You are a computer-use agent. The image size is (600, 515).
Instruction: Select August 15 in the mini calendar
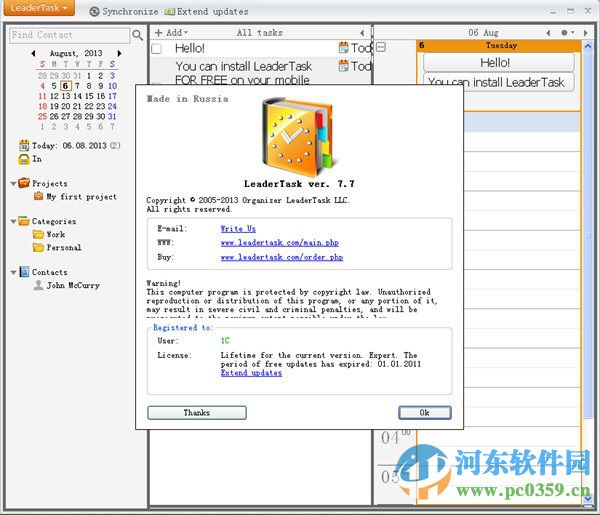click(x=89, y=96)
